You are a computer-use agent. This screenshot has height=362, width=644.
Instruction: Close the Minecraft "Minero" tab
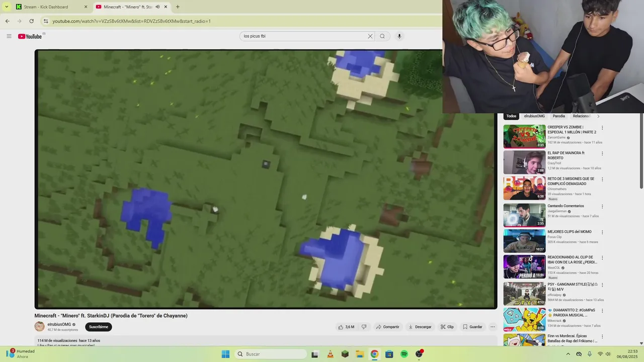tap(165, 7)
